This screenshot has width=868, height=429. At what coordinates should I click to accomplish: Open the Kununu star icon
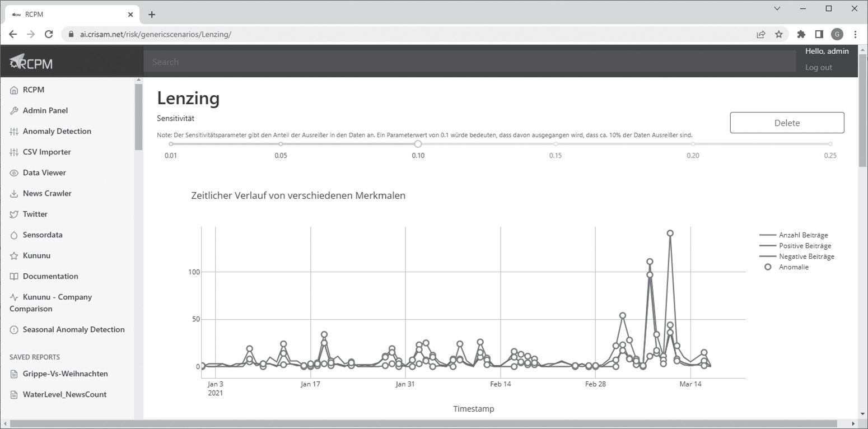(x=14, y=255)
